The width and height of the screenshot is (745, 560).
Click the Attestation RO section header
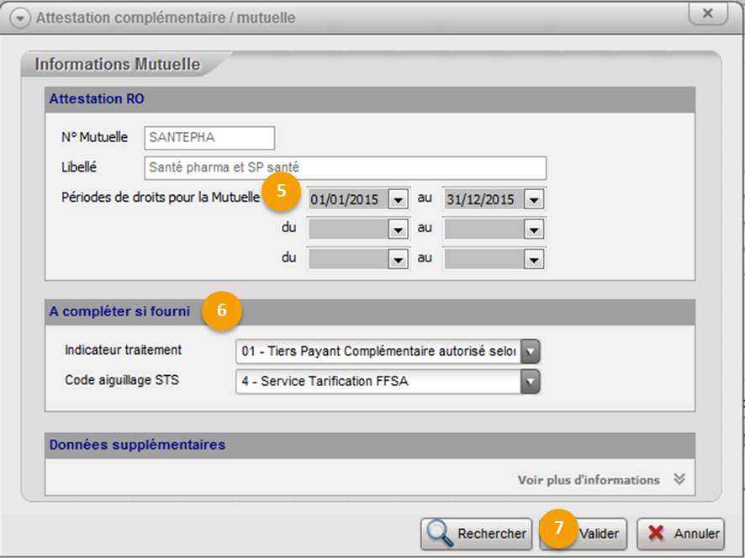pyautogui.click(x=97, y=99)
